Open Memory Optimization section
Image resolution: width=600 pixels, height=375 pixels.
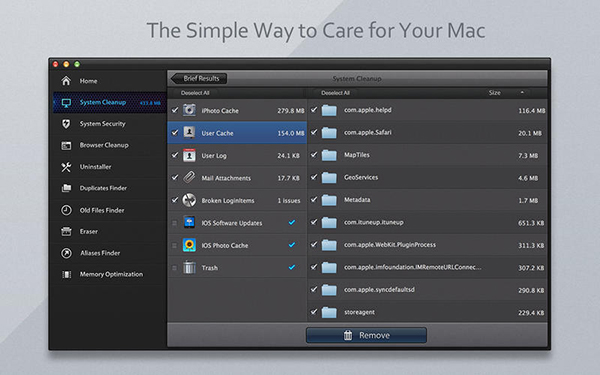click(111, 274)
